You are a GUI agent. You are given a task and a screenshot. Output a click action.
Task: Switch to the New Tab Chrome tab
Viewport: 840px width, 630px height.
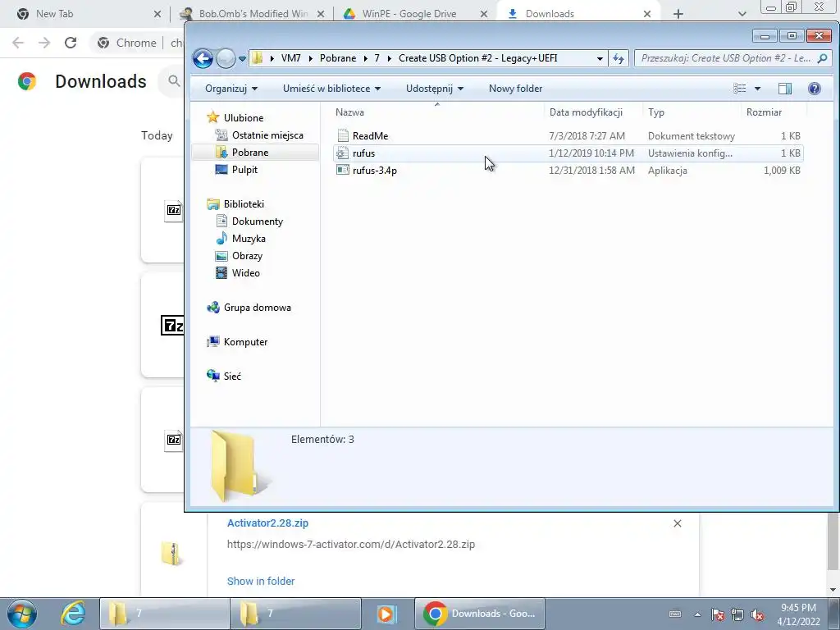pos(87,14)
